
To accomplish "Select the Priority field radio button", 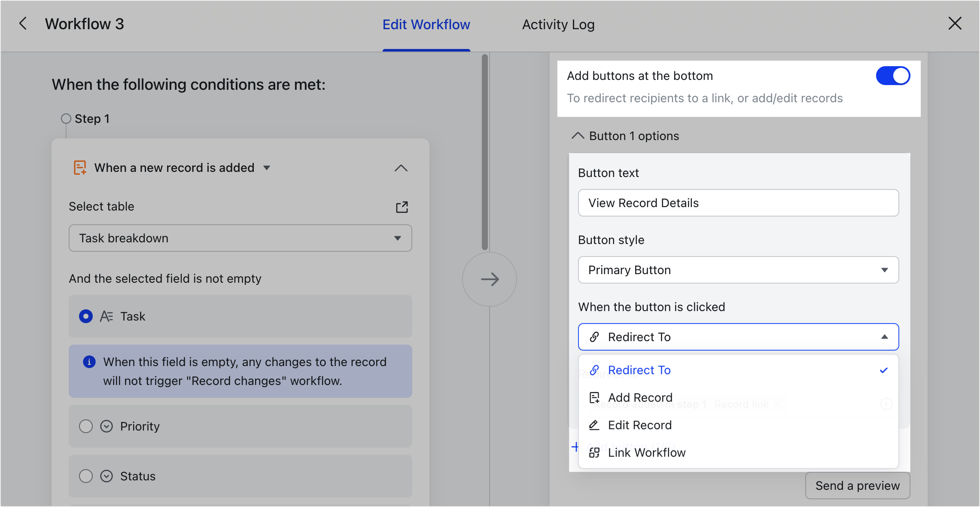I will (x=86, y=426).
